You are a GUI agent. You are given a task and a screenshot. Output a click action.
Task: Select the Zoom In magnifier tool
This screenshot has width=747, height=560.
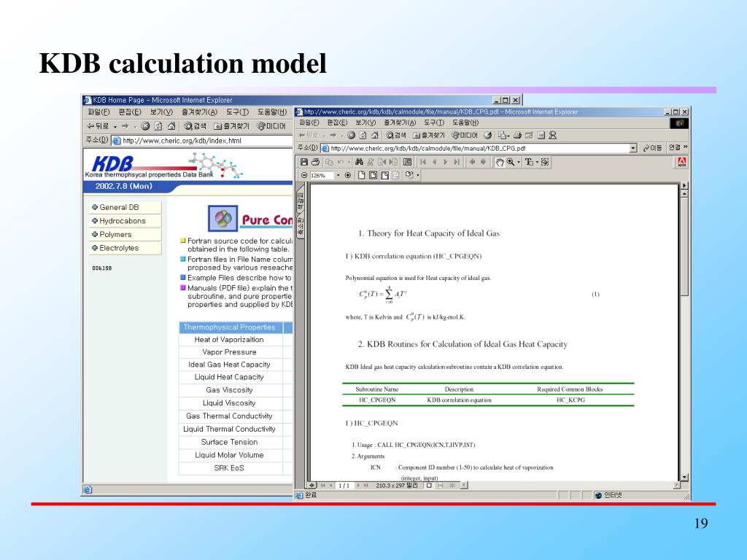click(x=510, y=162)
